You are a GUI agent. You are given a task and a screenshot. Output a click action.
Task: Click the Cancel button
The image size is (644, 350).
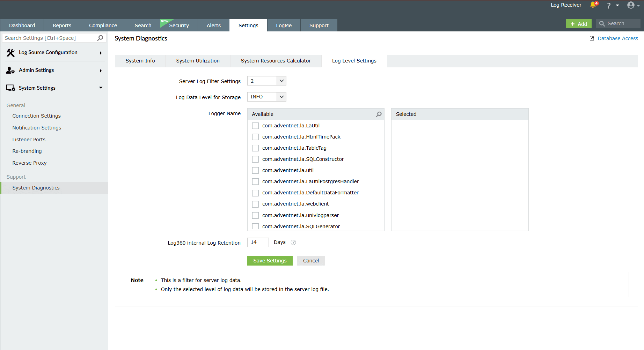(x=311, y=261)
